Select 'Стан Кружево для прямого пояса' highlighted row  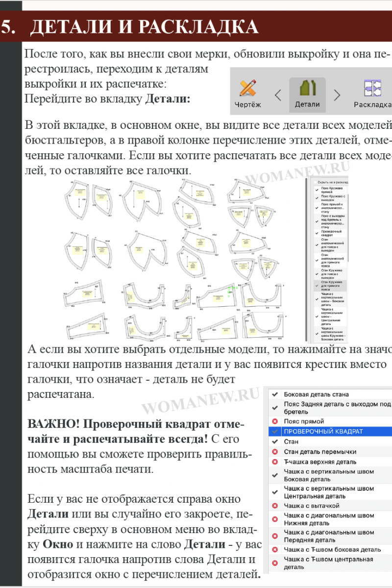tap(330, 286)
